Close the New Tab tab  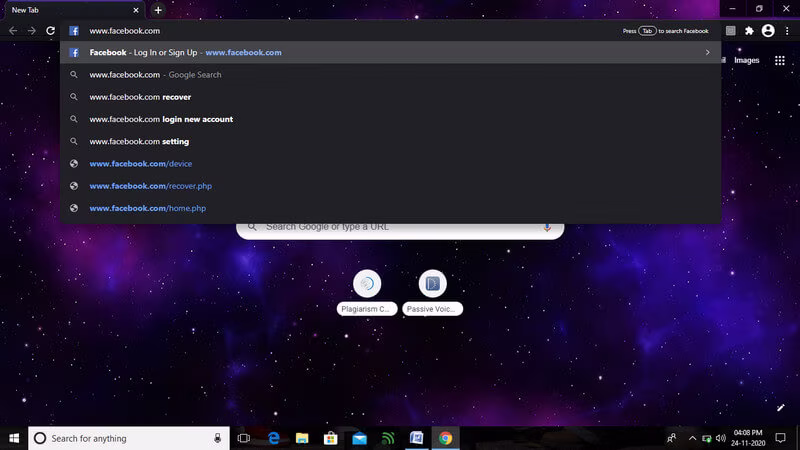[136, 10]
